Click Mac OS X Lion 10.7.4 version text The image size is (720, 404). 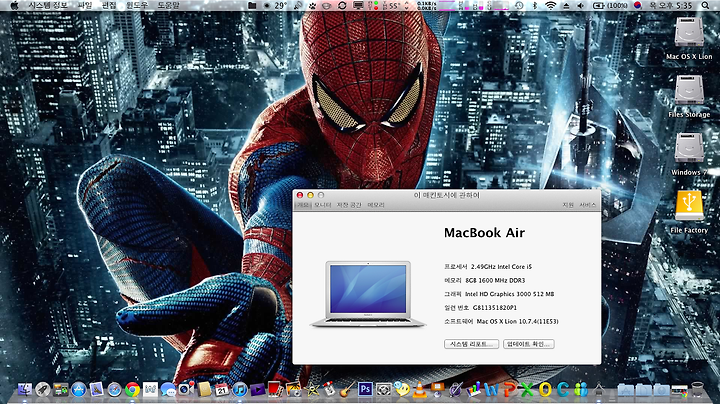(518, 321)
